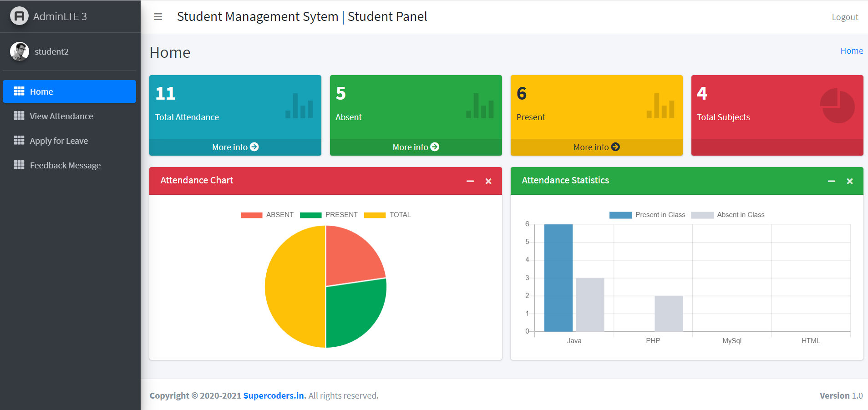Collapse the Attendance Statistics panel

pyautogui.click(x=832, y=181)
